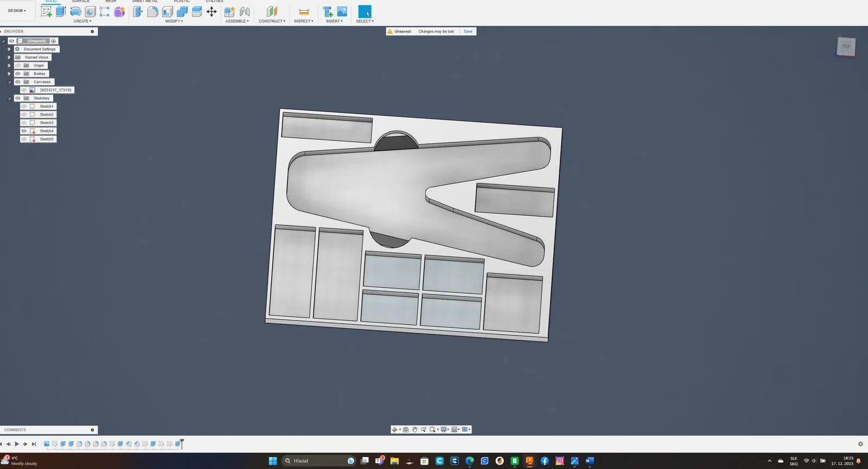Open the SELECT dropdown menu
The image size is (868, 469).
point(365,21)
